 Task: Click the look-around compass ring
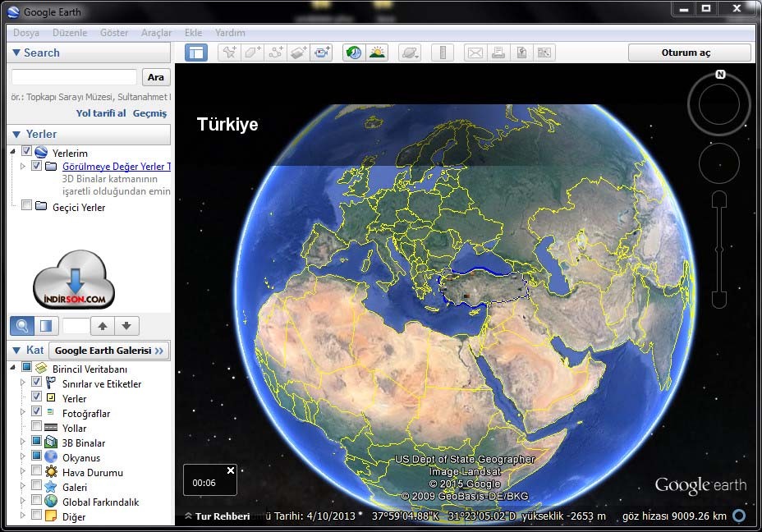(x=719, y=103)
